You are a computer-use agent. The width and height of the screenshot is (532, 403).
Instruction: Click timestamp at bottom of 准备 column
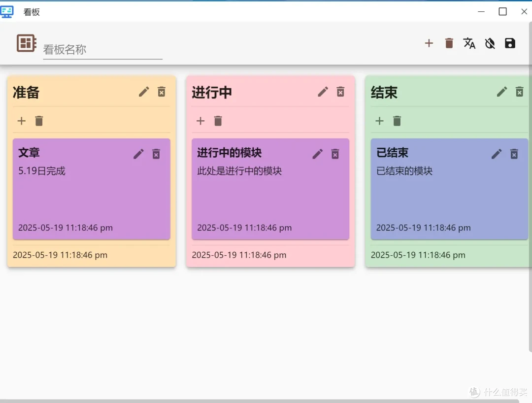click(x=60, y=255)
